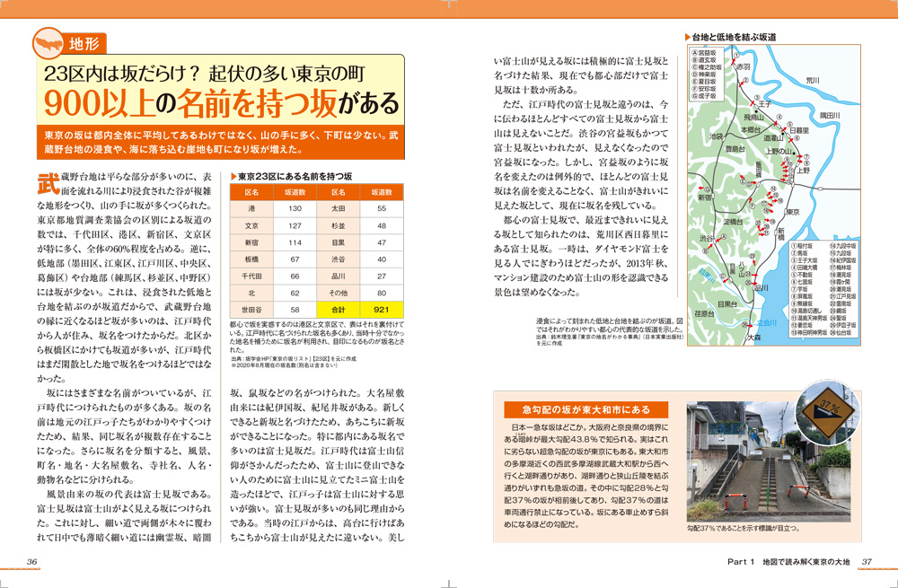
Task: Click the 千代田 cell in the table
Action: pos(251,276)
